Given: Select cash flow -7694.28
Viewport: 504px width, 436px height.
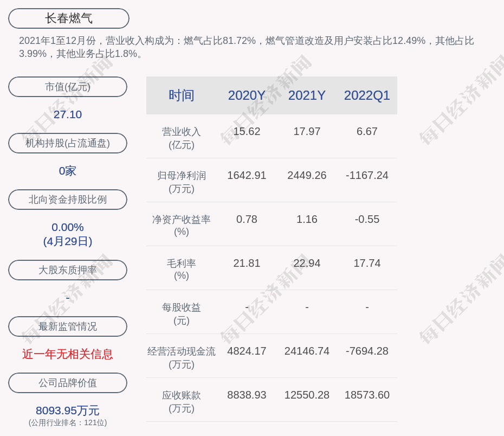Looking at the screenshot, I should (x=367, y=351).
